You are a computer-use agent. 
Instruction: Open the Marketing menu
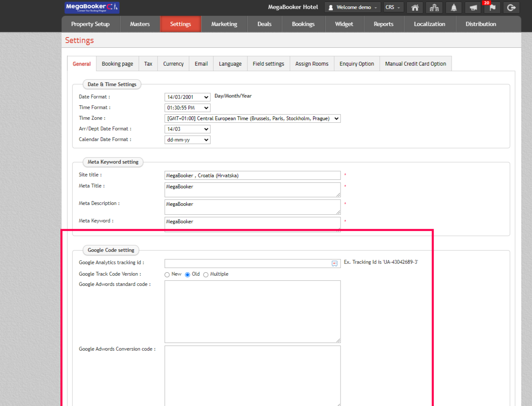[x=224, y=24]
